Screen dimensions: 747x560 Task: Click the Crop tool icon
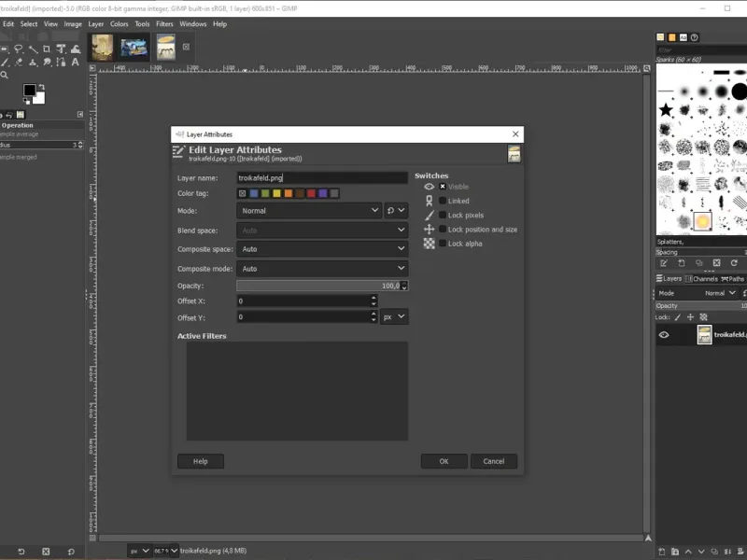pos(46,49)
